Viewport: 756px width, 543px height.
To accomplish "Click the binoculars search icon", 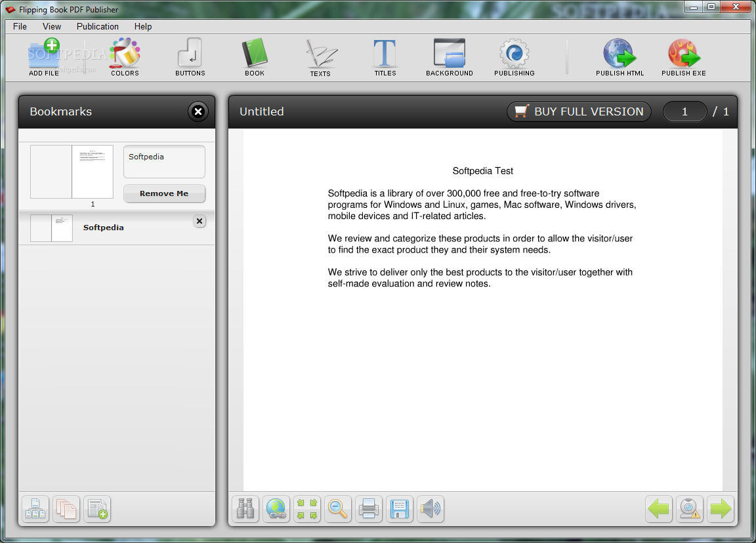I will 245,509.
